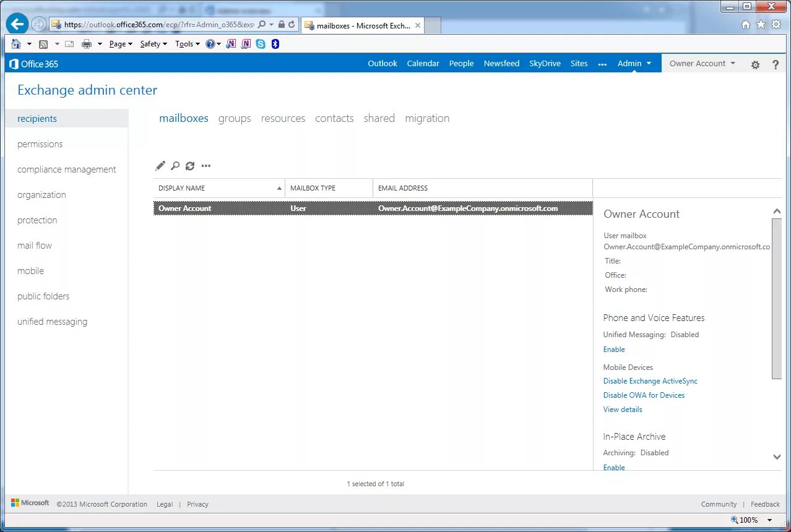Select mobile in left navigation
The image size is (791, 532).
[30, 271]
